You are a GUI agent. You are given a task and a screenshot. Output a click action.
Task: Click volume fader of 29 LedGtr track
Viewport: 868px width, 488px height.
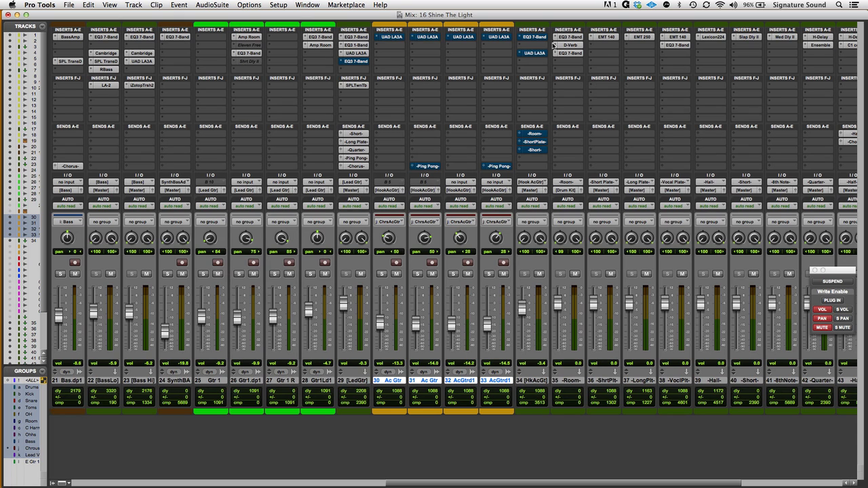click(x=344, y=302)
